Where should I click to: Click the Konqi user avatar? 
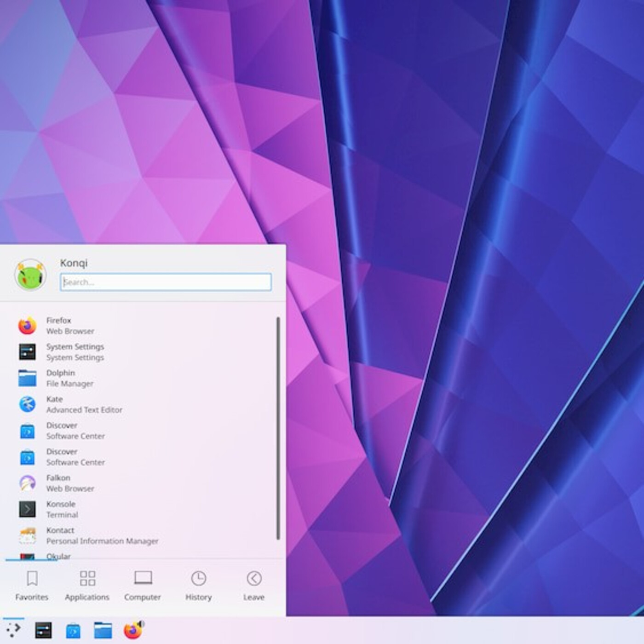coord(30,275)
